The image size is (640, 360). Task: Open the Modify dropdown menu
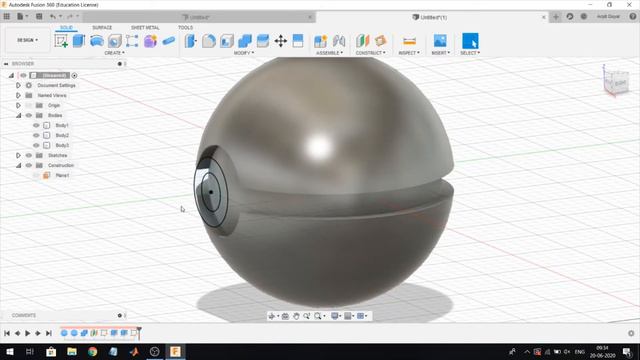(x=244, y=53)
